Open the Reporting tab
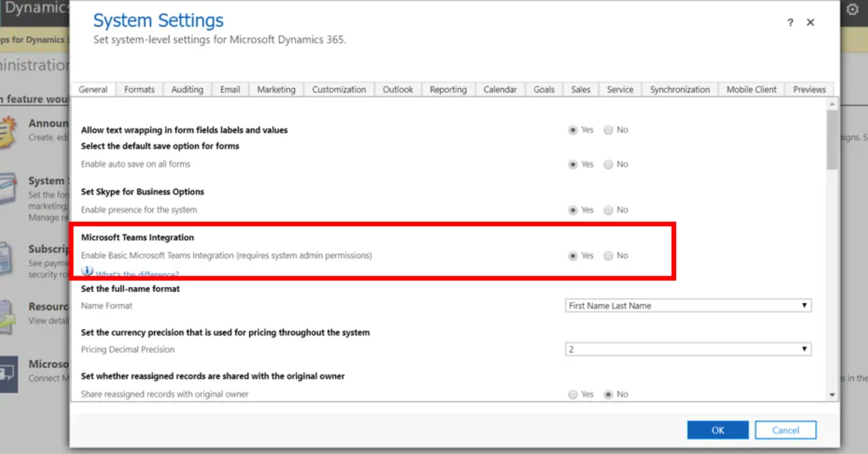 tap(448, 90)
